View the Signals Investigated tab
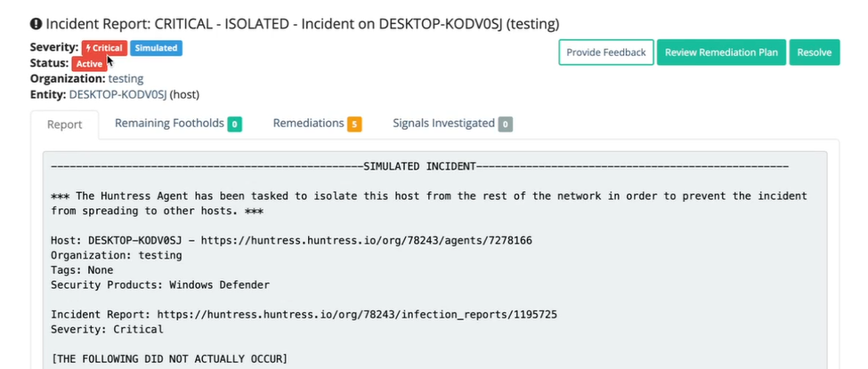Viewport: 868px width, 369px height. pos(443,124)
